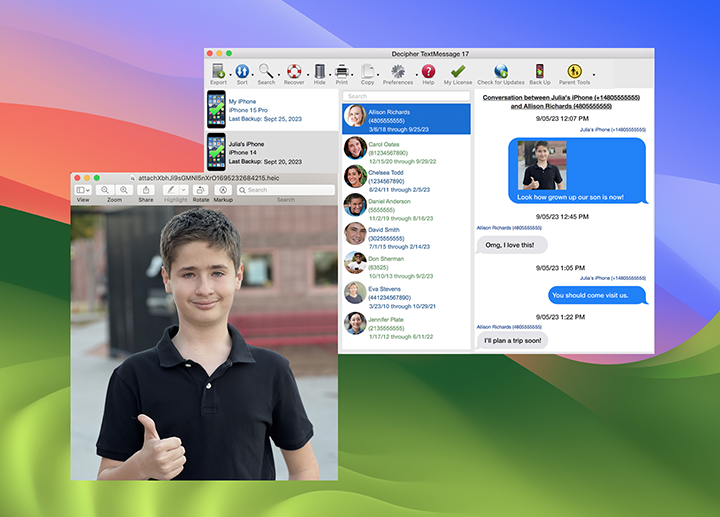Click the photo attachment in the message bubble
This screenshot has width=720, height=517.
[542, 165]
